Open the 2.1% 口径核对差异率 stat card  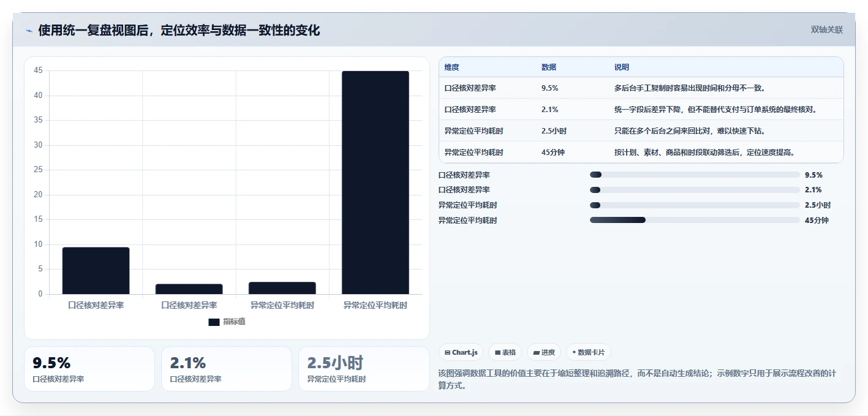click(x=227, y=369)
